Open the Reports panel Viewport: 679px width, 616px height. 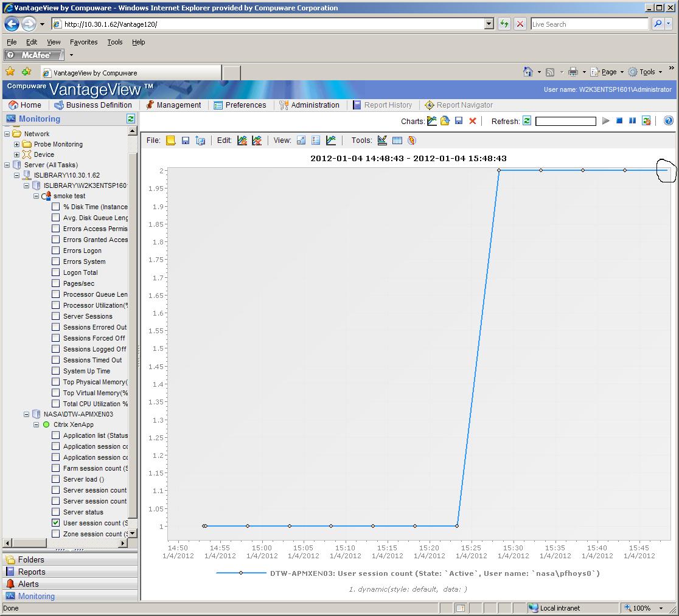pos(70,572)
